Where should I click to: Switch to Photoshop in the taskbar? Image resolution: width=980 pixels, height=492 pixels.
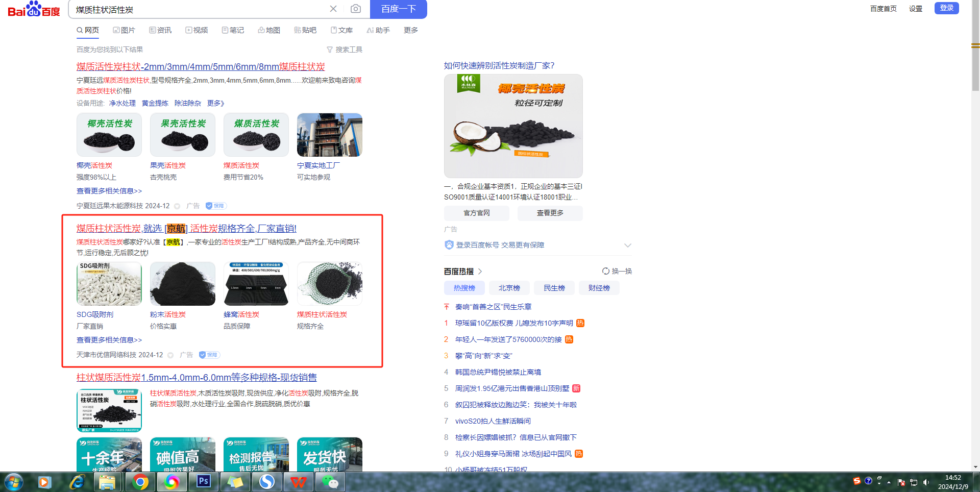pyautogui.click(x=204, y=482)
